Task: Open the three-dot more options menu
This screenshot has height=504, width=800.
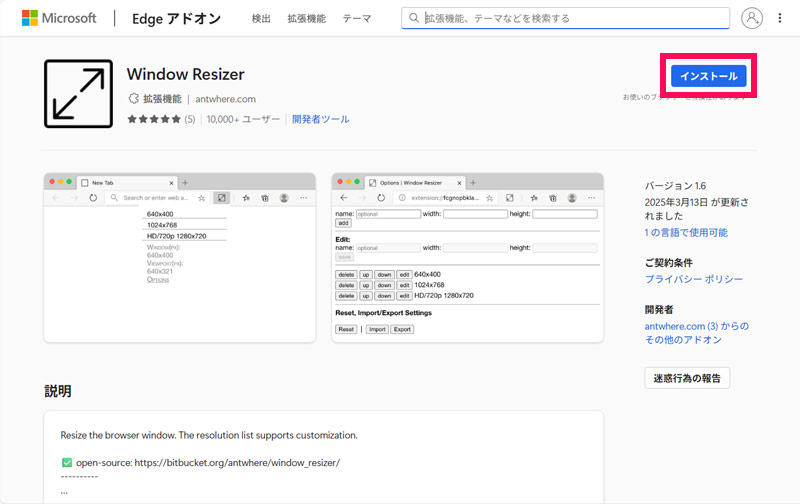Action: click(780, 18)
